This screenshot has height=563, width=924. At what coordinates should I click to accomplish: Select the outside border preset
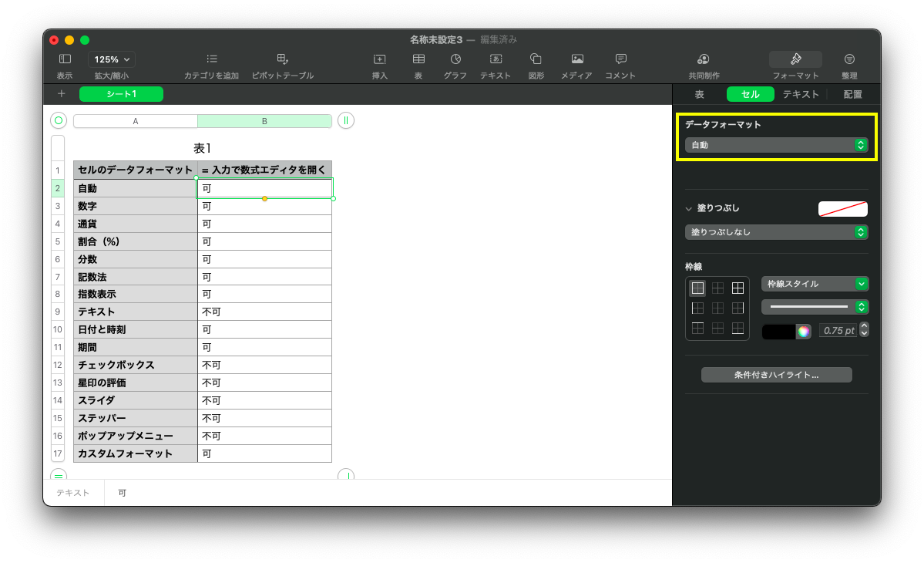click(x=697, y=288)
